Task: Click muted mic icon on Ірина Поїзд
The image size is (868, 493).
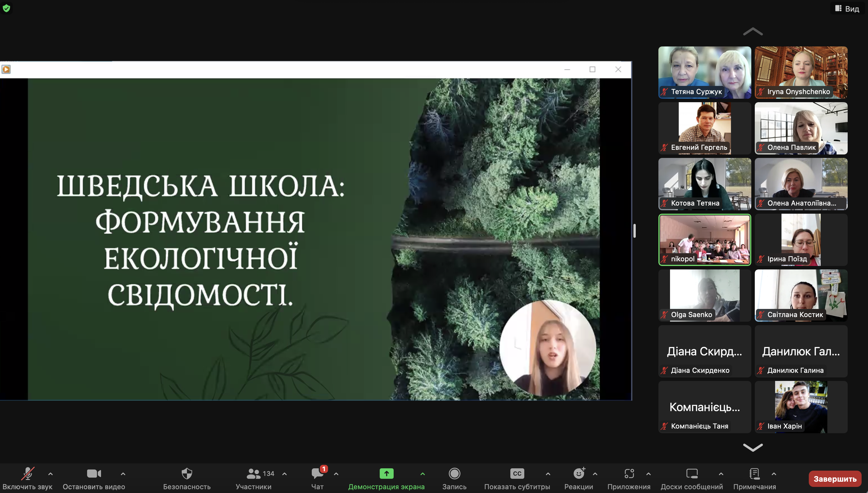Action: [x=761, y=259]
